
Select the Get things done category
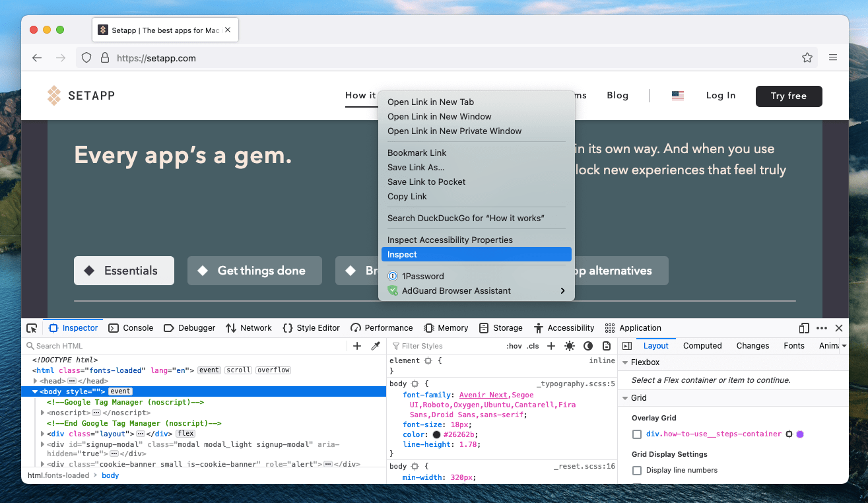pos(255,271)
